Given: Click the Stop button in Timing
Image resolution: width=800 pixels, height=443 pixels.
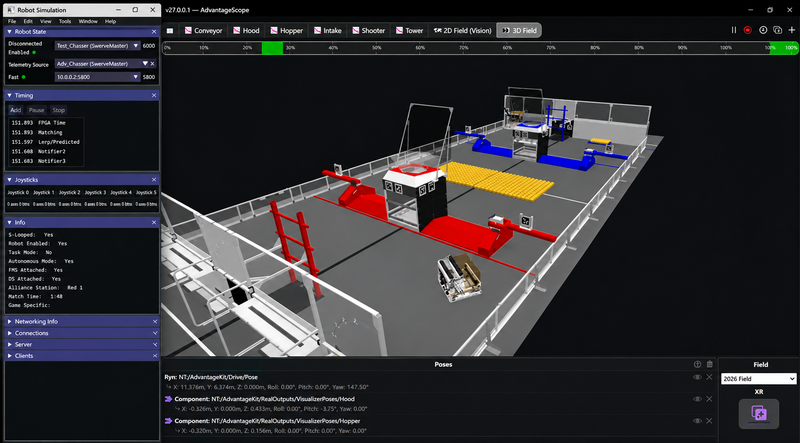Looking at the screenshot, I should [59, 110].
